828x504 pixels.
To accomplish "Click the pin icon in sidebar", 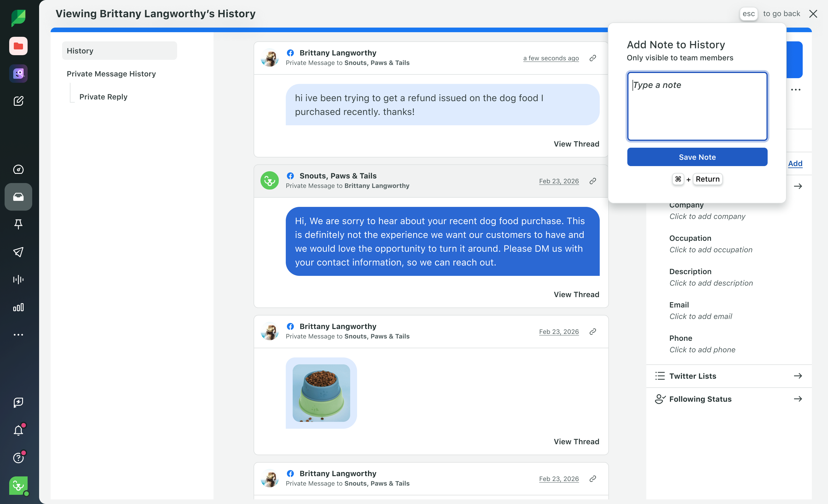I will (x=18, y=224).
